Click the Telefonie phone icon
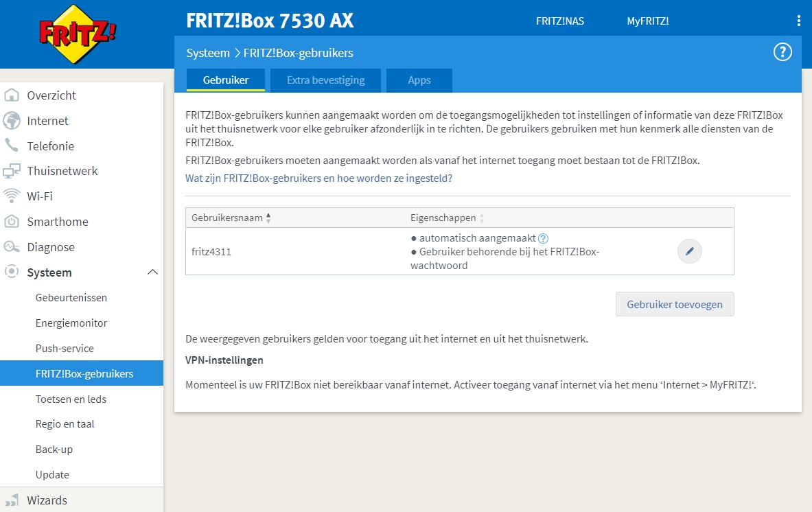Screen dimensions: 812x512 (x=14, y=146)
